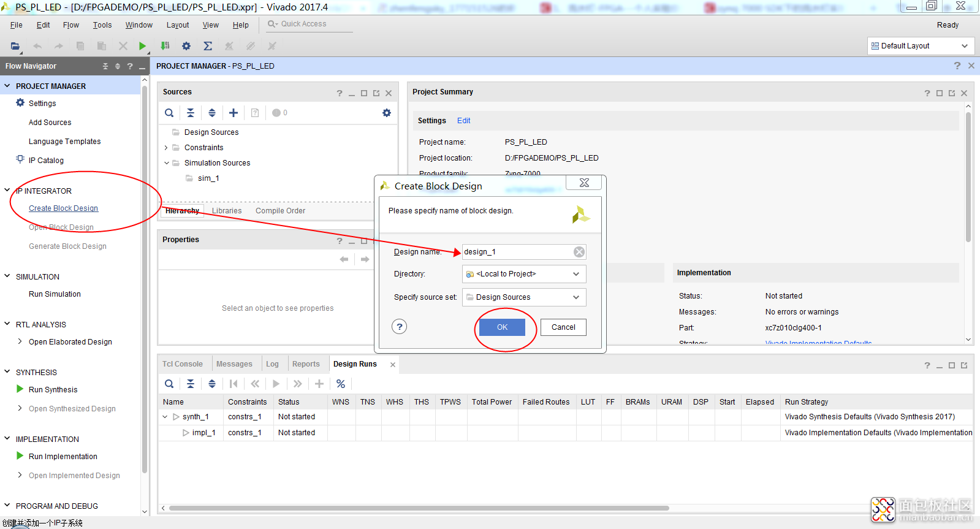Open the Tools menu
This screenshot has height=529, width=980.
(x=102, y=25)
